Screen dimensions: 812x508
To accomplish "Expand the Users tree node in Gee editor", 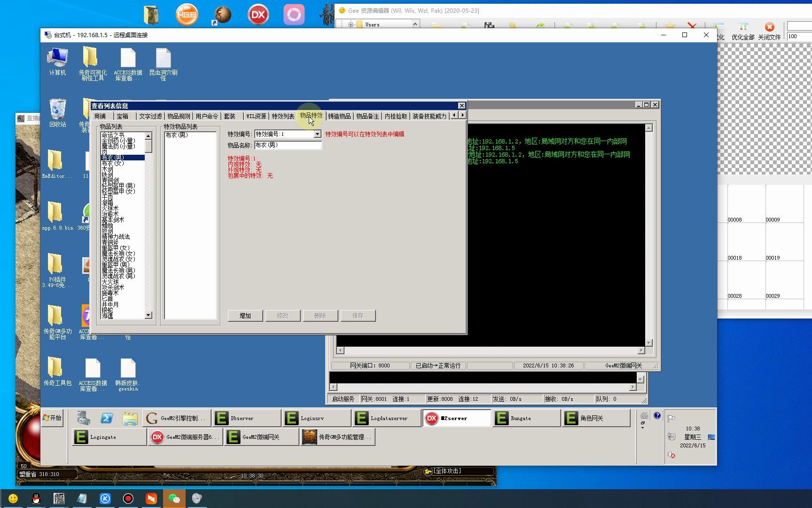I will click(x=351, y=24).
